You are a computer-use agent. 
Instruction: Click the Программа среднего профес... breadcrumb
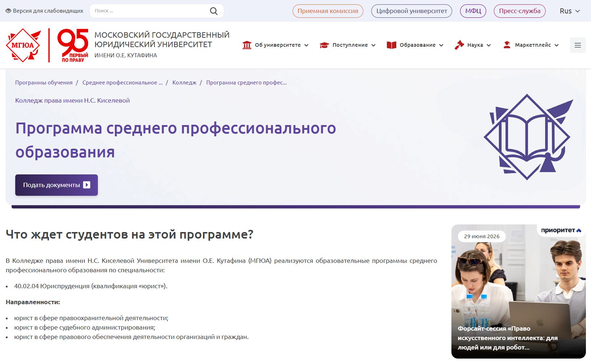click(x=247, y=83)
